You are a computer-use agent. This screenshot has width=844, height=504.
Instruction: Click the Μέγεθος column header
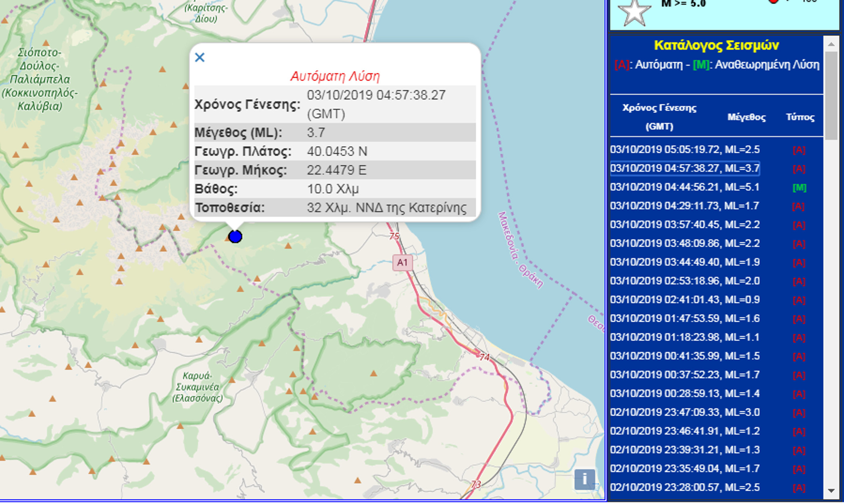coord(746,117)
